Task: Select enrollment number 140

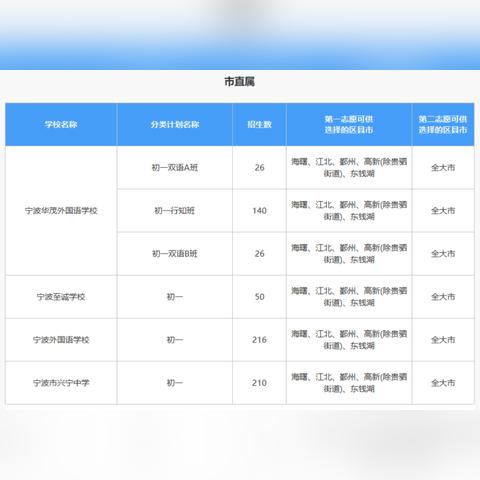Action: (259, 211)
